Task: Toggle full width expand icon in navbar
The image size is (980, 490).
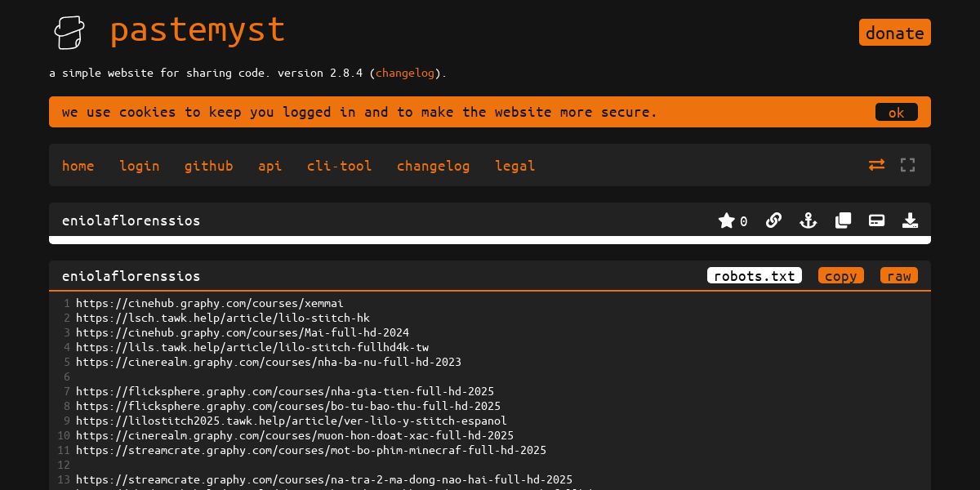Action: 907,165
